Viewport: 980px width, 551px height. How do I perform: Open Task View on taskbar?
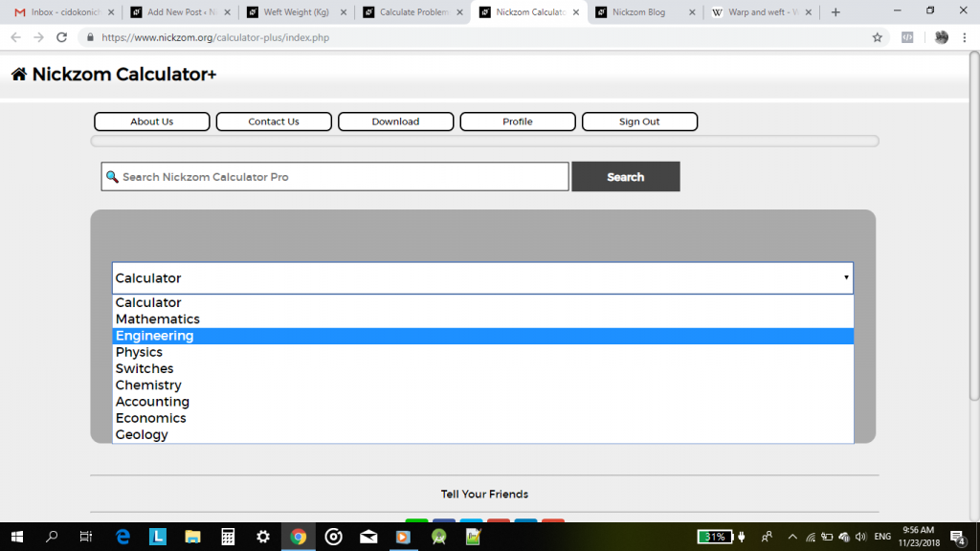(85, 537)
